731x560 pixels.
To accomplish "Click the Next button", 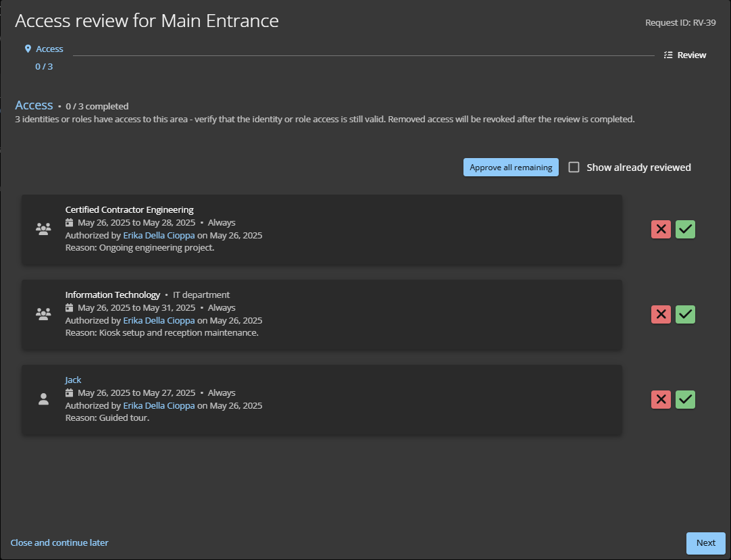I will (x=705, y=543).
